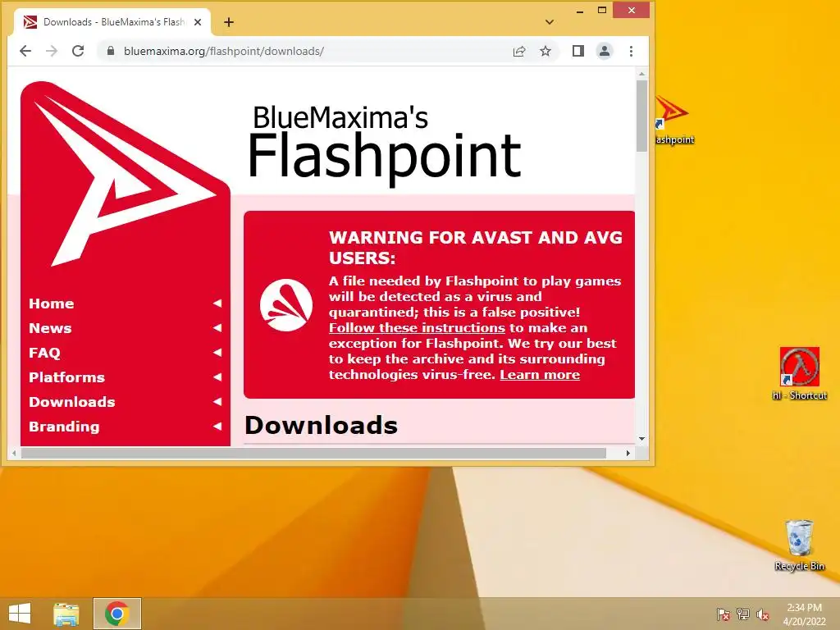Open the Chrome three-dot menu

pos(631,51)
